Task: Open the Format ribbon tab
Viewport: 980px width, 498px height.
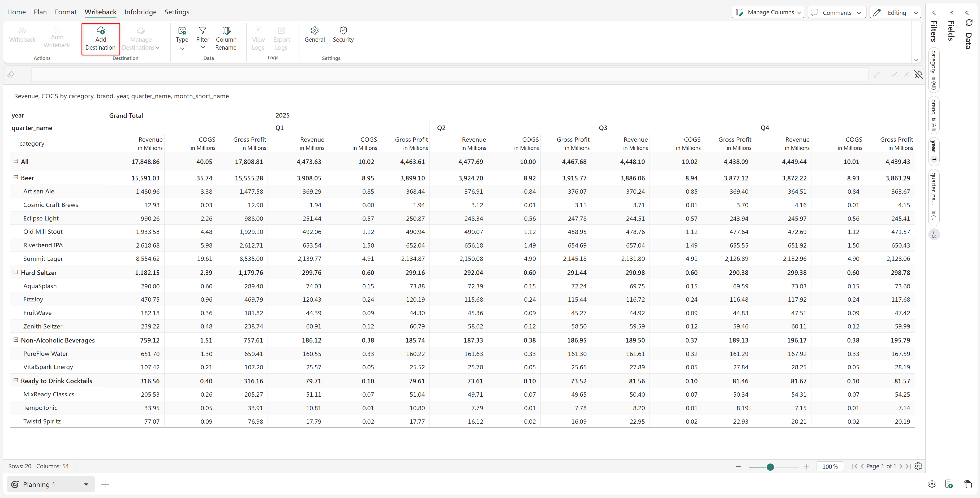Action: coord(66,12)
